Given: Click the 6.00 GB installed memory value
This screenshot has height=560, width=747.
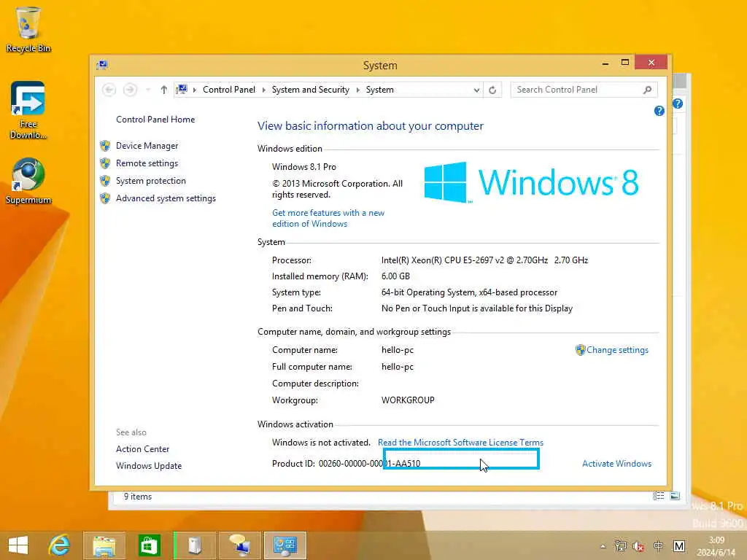Looking at the screenshot, I should tap(395, 276).
